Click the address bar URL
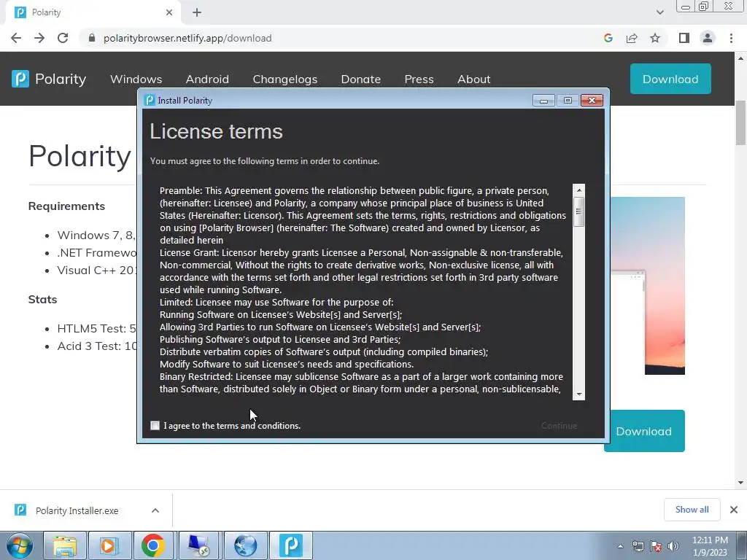 click(x=187, y=38)
